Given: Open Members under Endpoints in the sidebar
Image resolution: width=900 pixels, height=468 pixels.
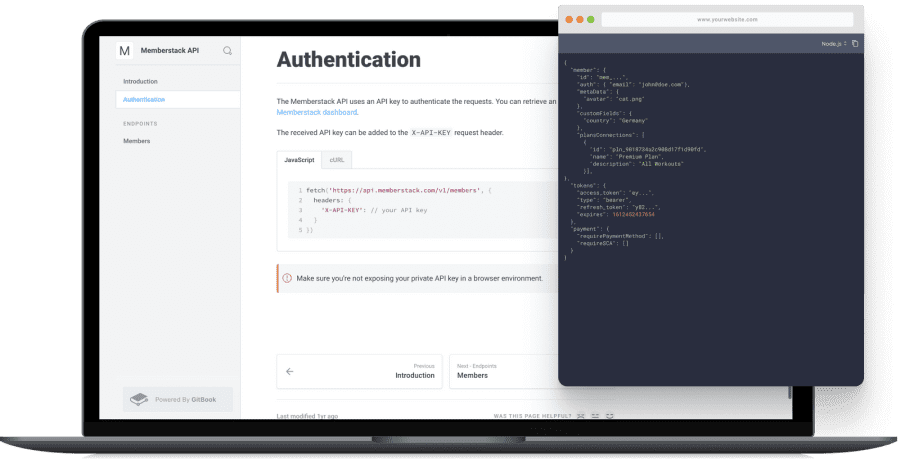Looking at the screenshot, I should [x=137, y=141].
